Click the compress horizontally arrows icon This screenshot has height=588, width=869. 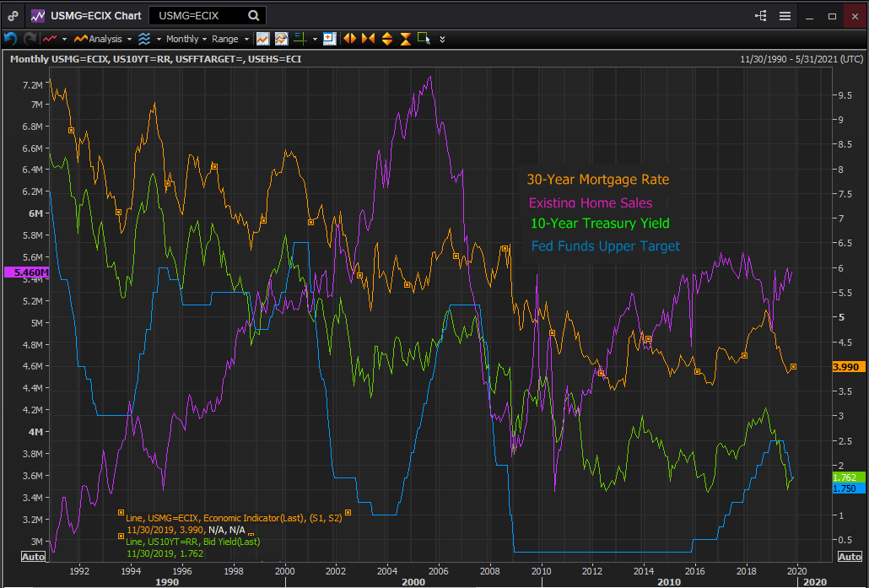(368, 39)
